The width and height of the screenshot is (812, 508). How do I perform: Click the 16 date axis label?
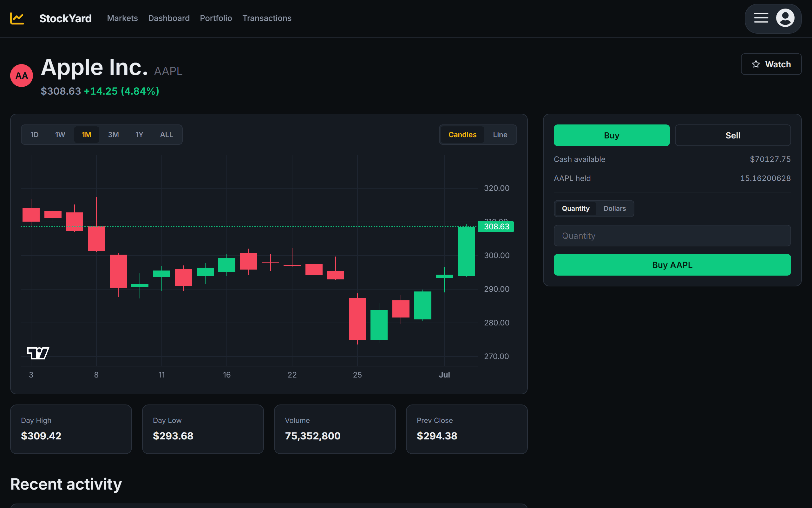[x=227, y=375]
